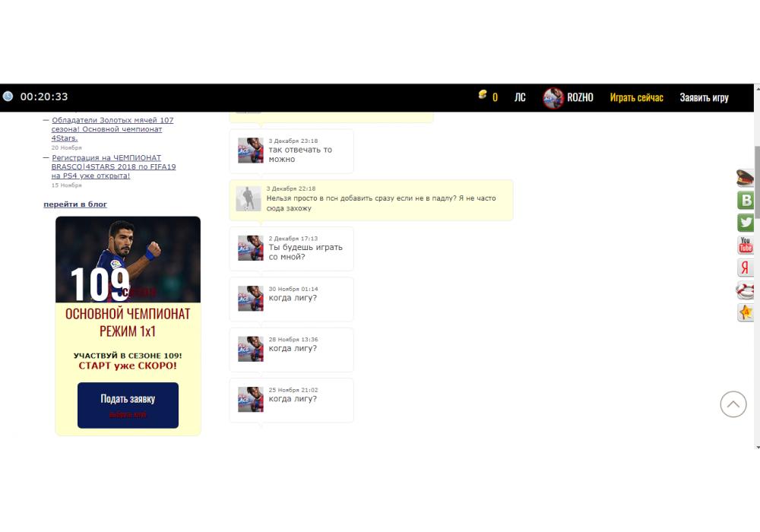Open ЛС private messages

coord(520,97)
